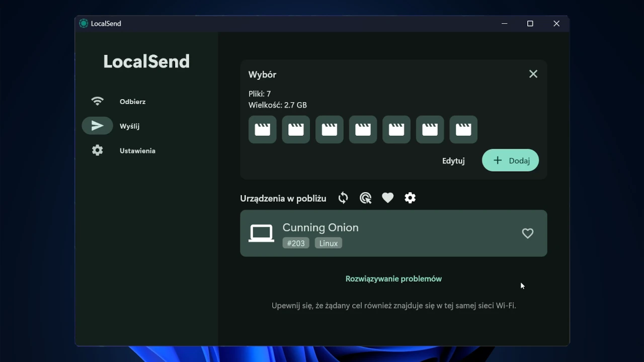The width and height of the screenshot is (644, 362).
Task: Go to the Odbierz section
Action: coord(120,102)
